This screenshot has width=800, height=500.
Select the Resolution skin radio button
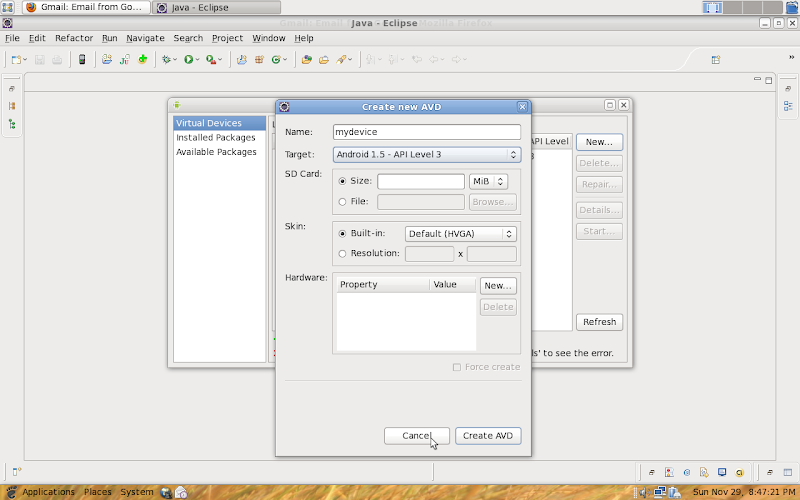(342, 254)
